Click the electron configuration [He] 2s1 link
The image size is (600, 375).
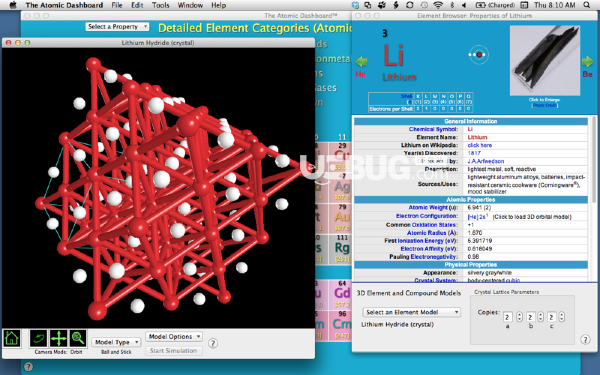pos(478,217)
